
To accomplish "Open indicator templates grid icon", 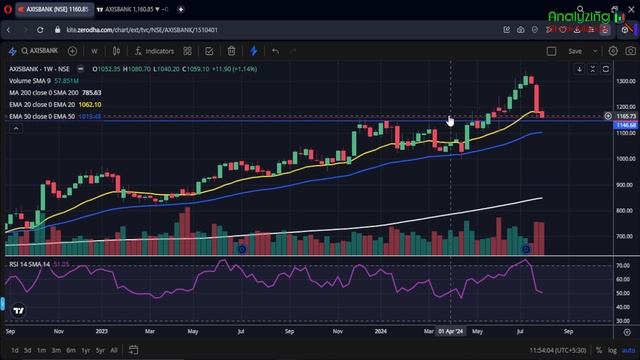I will [x=187, y=51].
